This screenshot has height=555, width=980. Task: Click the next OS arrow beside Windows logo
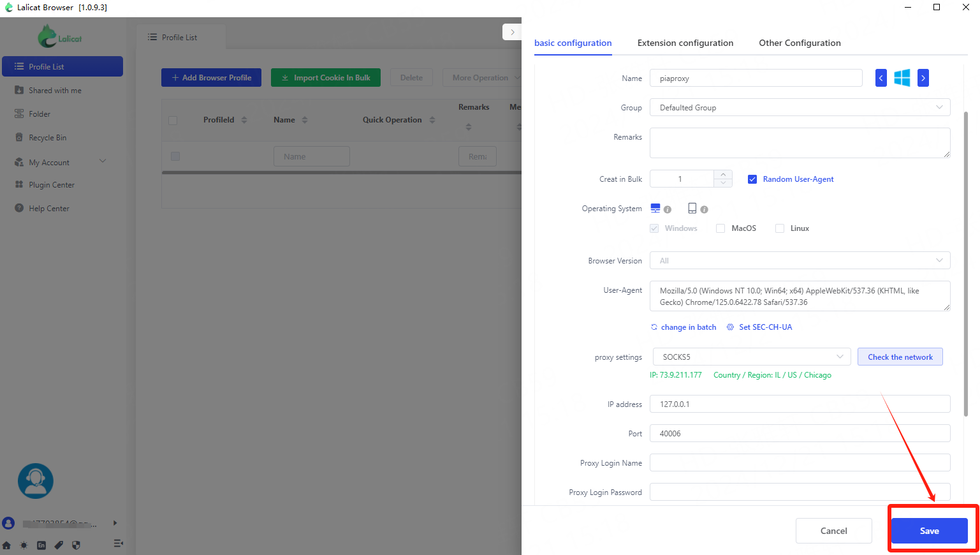tap(923, 78)
